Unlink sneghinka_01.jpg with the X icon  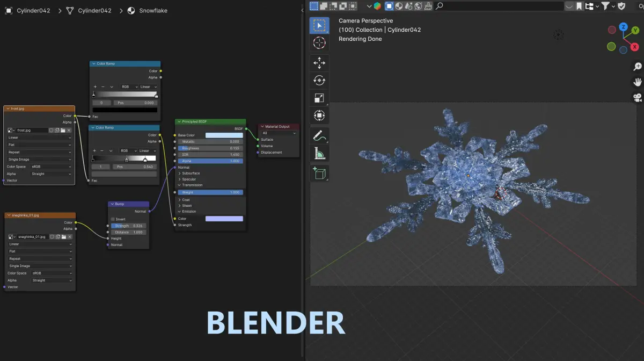click(69, 236)
